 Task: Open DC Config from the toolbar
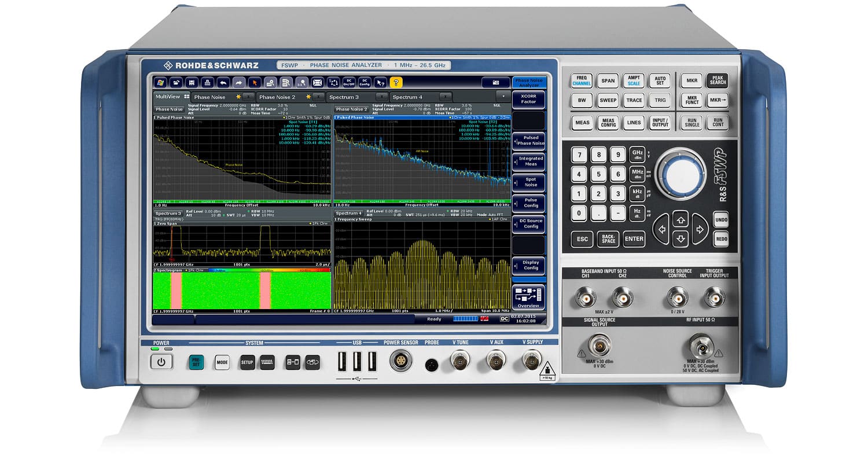pos(365,82)
